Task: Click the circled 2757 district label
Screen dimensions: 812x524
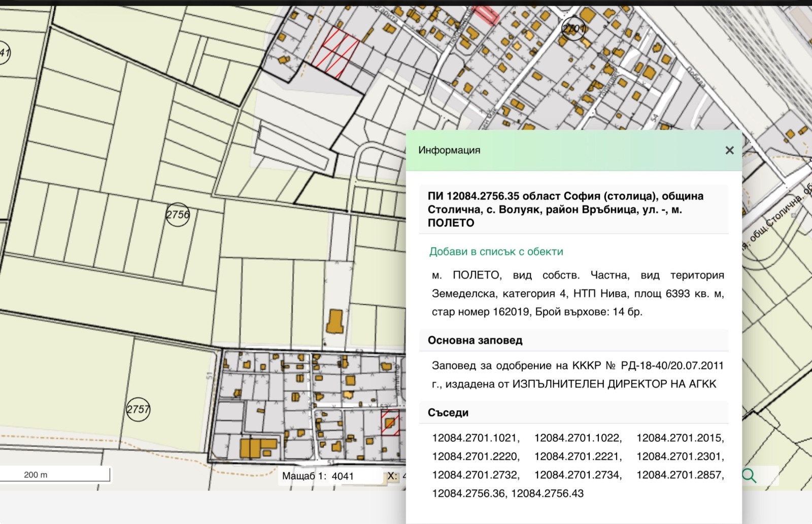Action: [138, 409]
